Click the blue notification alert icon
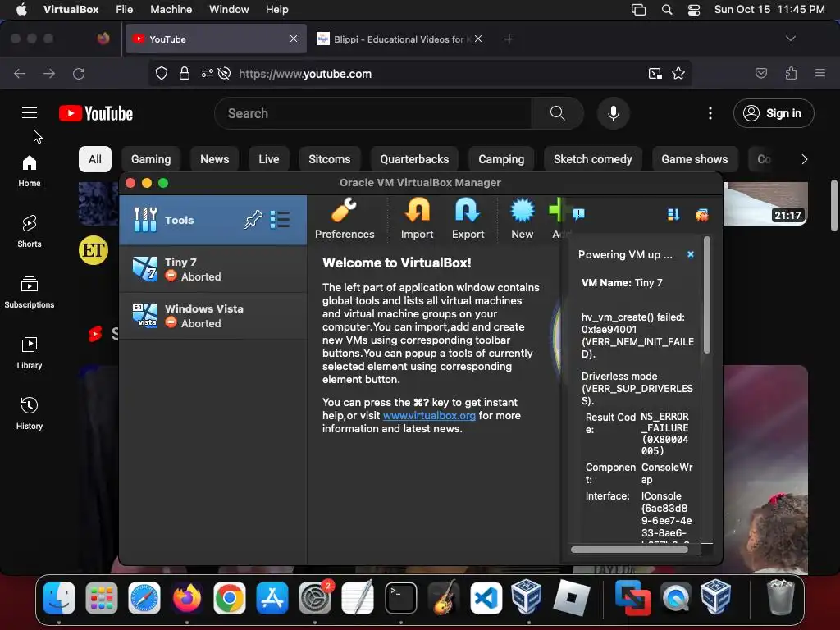This screenshot has height=630, width=840. click(578, 214)
